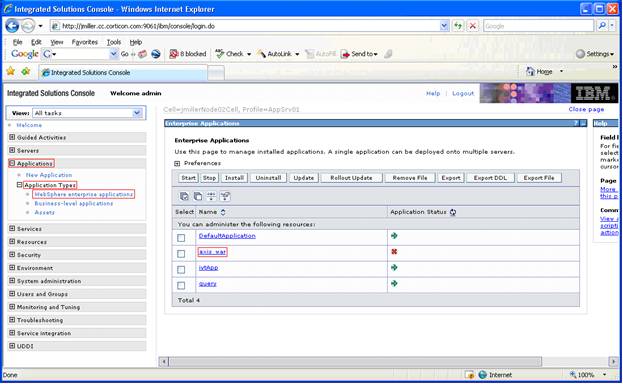The width and height of the screenshot is (623, 384).
Task: Check the ivtApp row checkbox
Action: click(181, 270)
